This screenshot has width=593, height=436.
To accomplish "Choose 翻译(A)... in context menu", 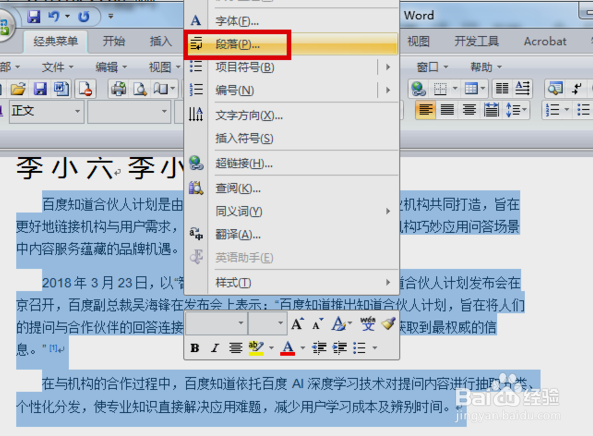I will [x=291, y=235].
